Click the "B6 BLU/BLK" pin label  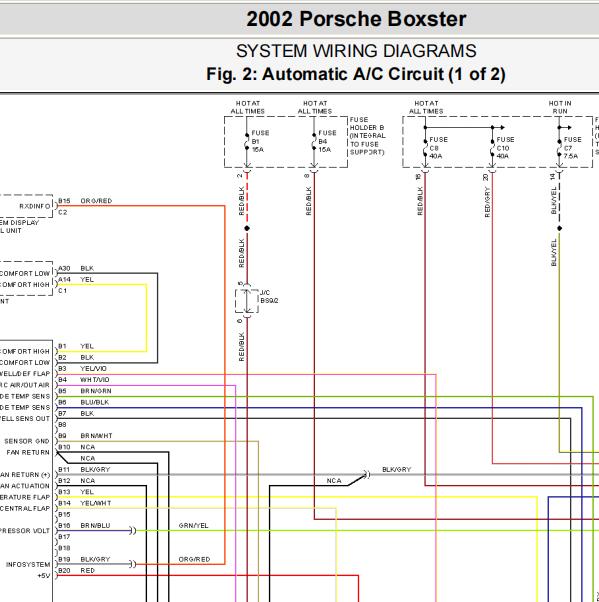click(83, 402)
